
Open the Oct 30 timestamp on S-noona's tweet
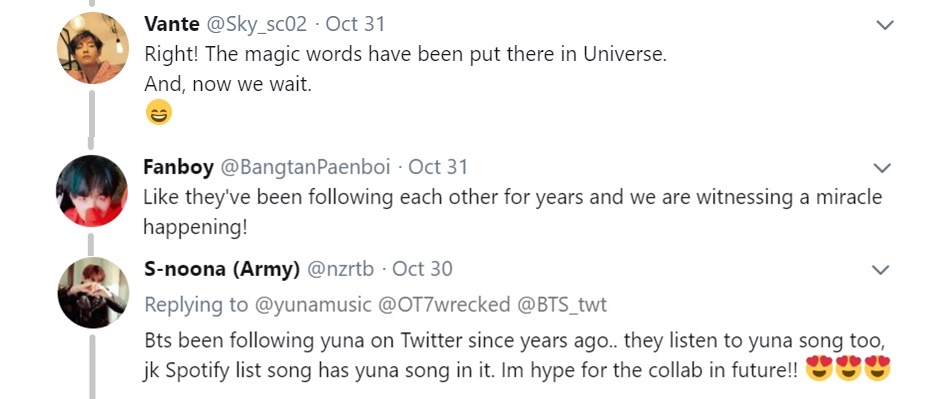423,269
